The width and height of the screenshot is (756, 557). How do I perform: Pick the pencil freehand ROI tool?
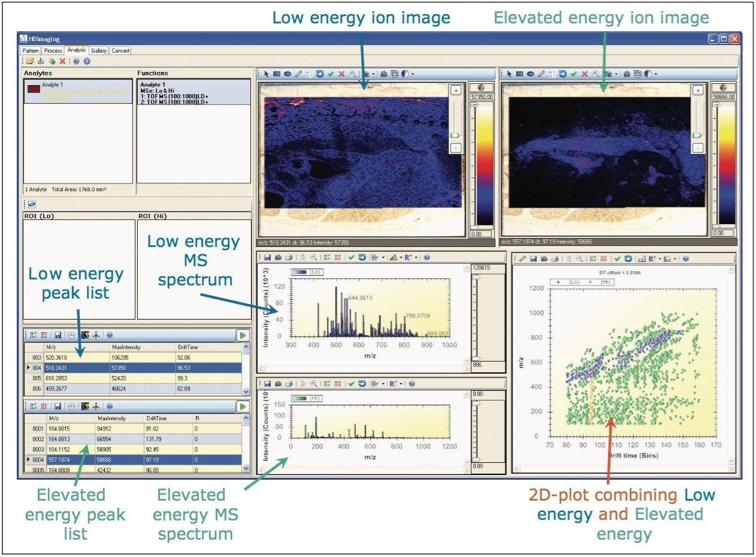pyautogui.click(x=298, y=74)
